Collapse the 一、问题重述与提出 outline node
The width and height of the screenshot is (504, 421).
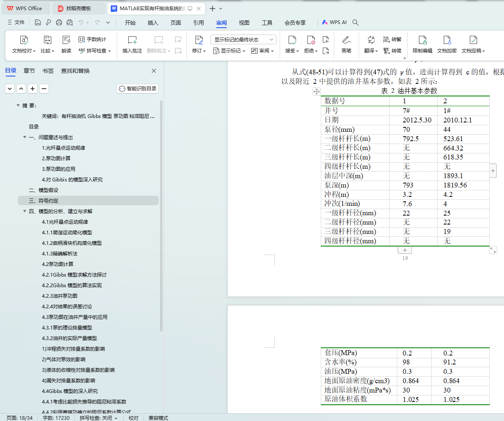[25, 137]
